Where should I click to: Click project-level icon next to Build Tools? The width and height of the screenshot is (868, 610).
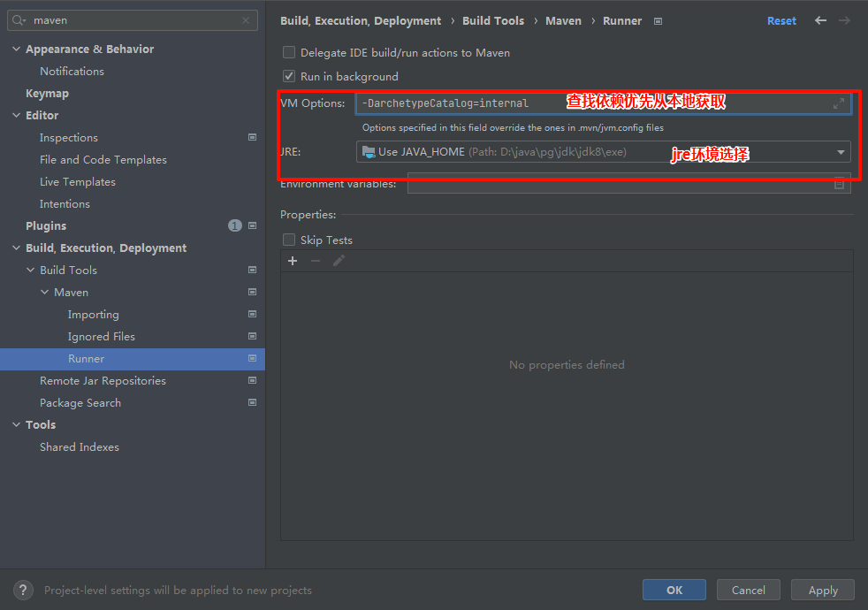253,271
